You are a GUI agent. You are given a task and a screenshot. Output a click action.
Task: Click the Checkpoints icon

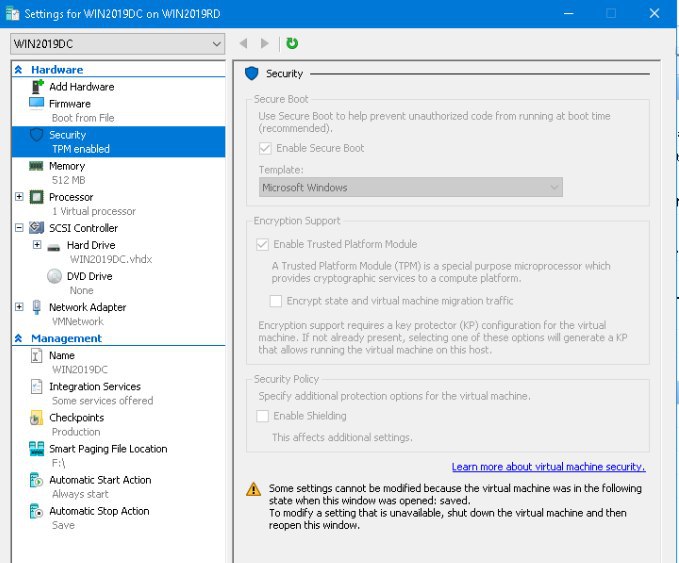[x=36, y=417]
